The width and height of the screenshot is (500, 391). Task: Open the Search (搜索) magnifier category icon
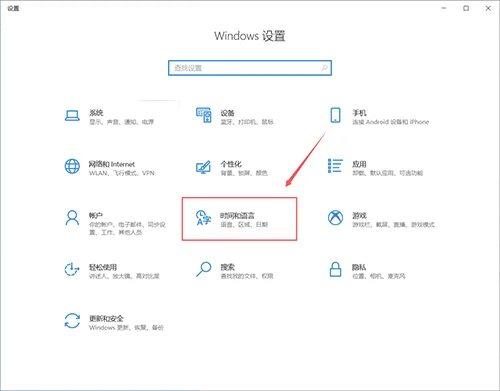point(203,269)
